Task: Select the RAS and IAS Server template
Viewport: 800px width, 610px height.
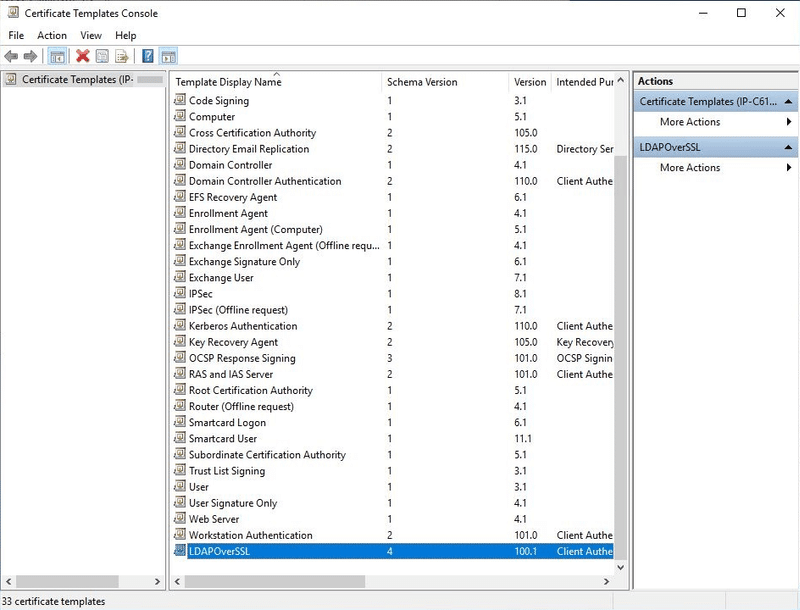Action: tap(231, 374)
